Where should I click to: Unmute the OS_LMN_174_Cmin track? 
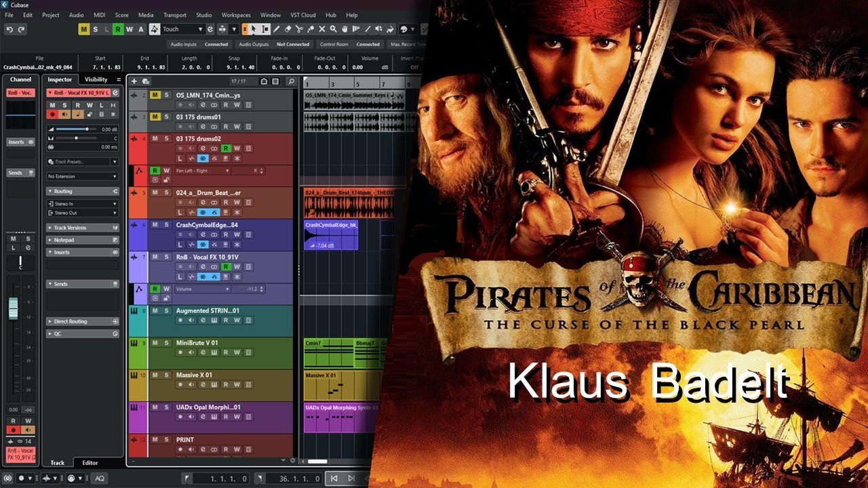[x=155, y=95]
